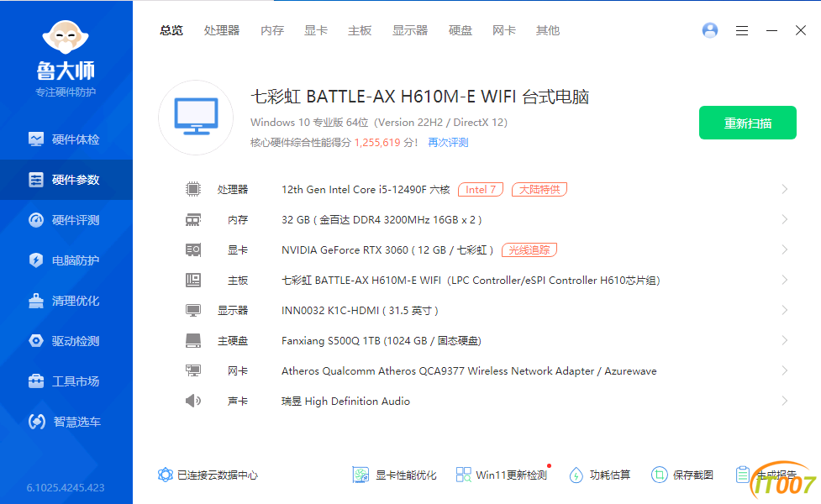Open 智慧选车 in the sidebar
The width and height of the screenshot is (821, 504).
pyautogui.click(x=66, y=422)
